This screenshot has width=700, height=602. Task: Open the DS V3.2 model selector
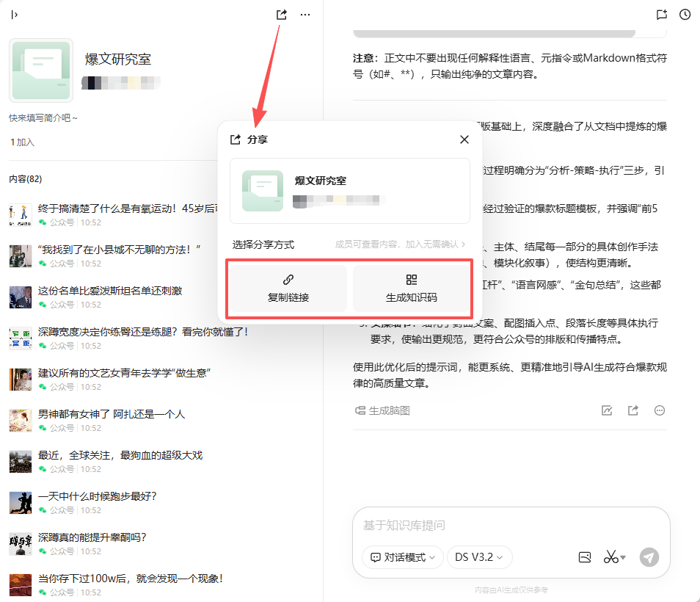pos(479,557)
